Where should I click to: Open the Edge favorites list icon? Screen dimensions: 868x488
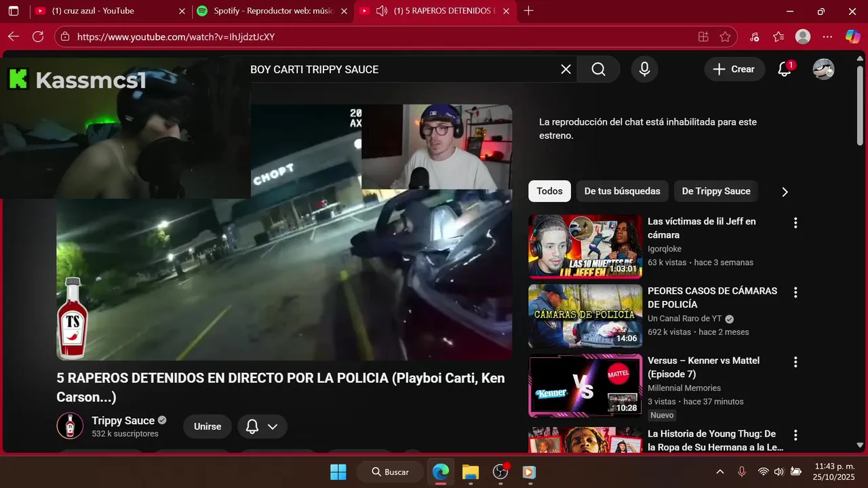778,37
